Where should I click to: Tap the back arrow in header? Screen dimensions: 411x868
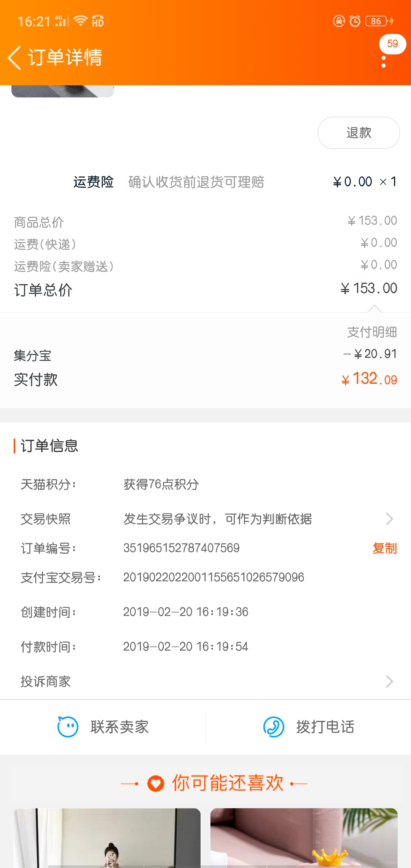pyautogui.click(x=14, y=58)
